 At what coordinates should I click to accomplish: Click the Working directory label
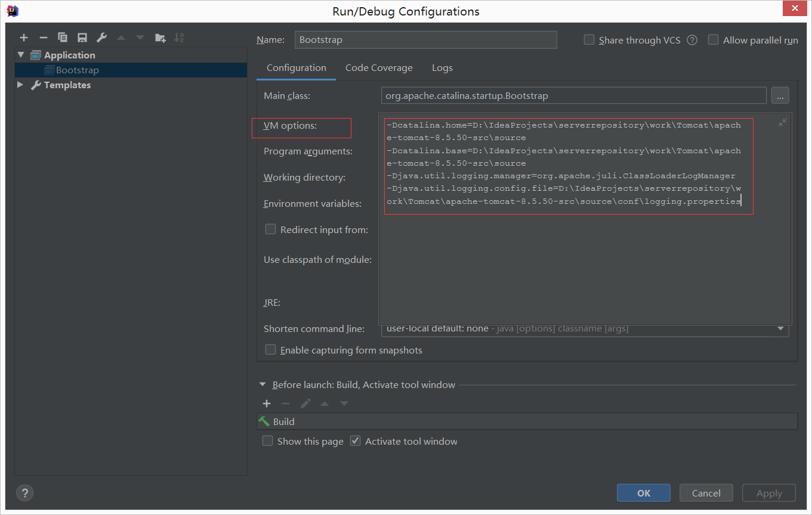tap(305, 178)
